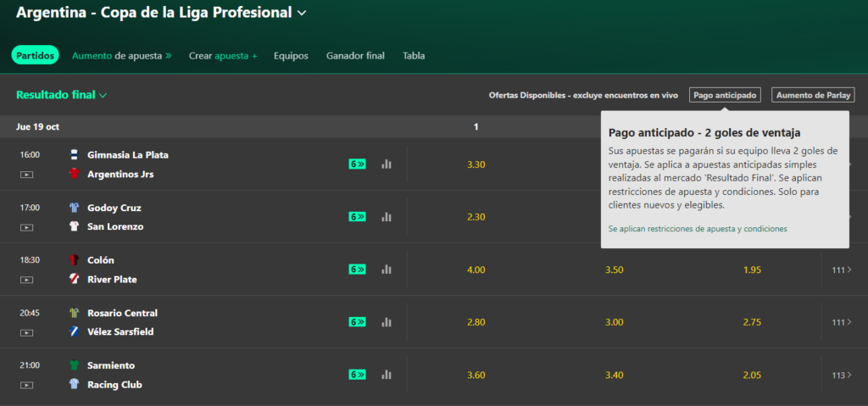Open restricciones de apuesta y condiciones link
The image size is (868, 406).
point(698,228)
